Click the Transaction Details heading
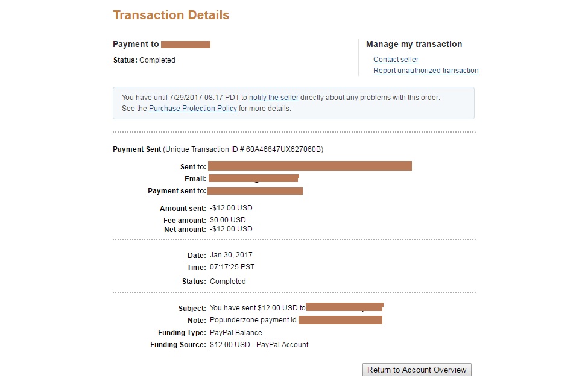 pyautogui.click(x=171, y=15)
